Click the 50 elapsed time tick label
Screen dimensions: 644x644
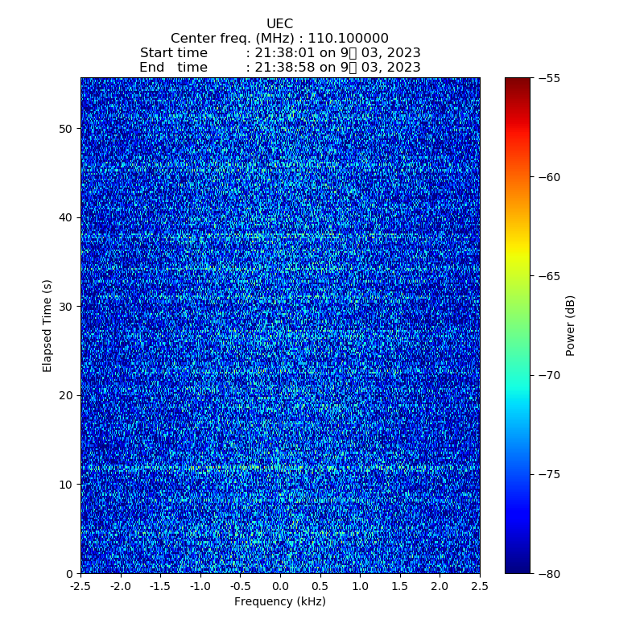66,129
